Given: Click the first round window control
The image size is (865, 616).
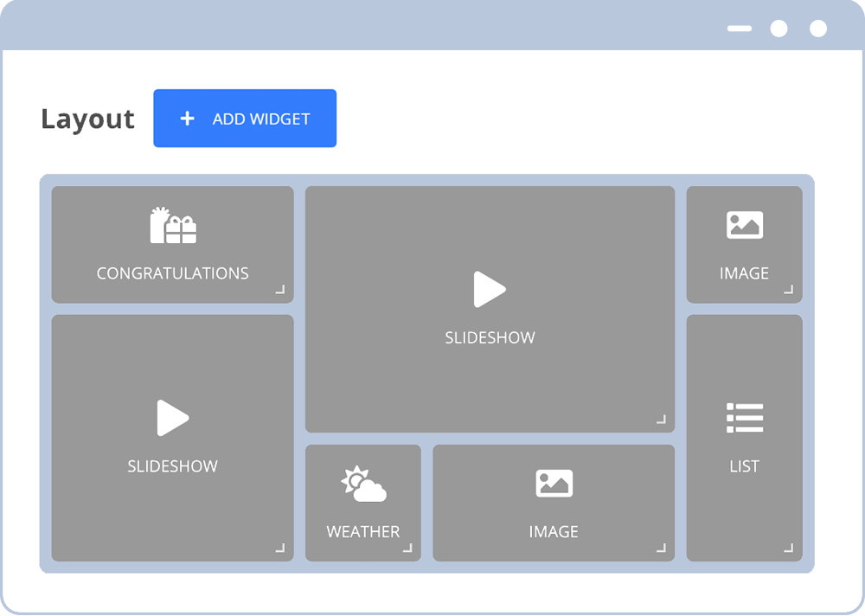Looking at the screenshot, I should [x=779, y=29].
